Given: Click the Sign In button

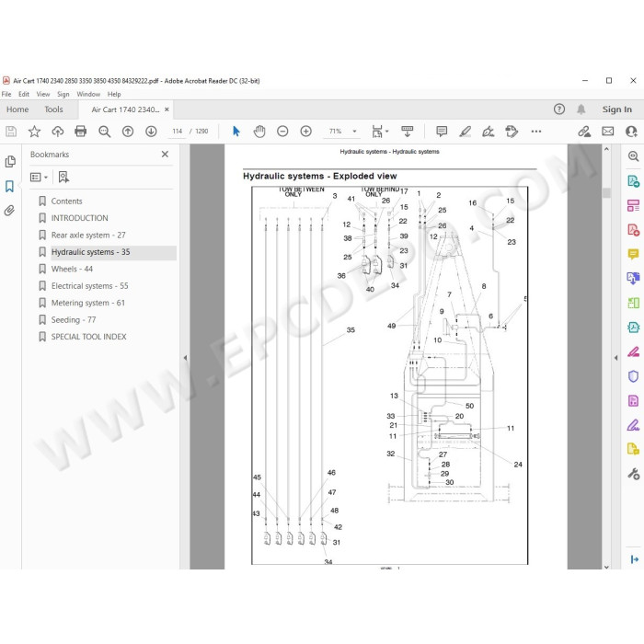Looking at the screenshot, I should (617, 109).
